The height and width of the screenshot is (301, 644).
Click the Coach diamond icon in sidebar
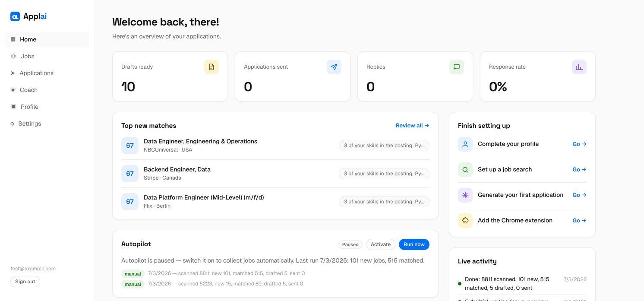click(x=13, y=90)
